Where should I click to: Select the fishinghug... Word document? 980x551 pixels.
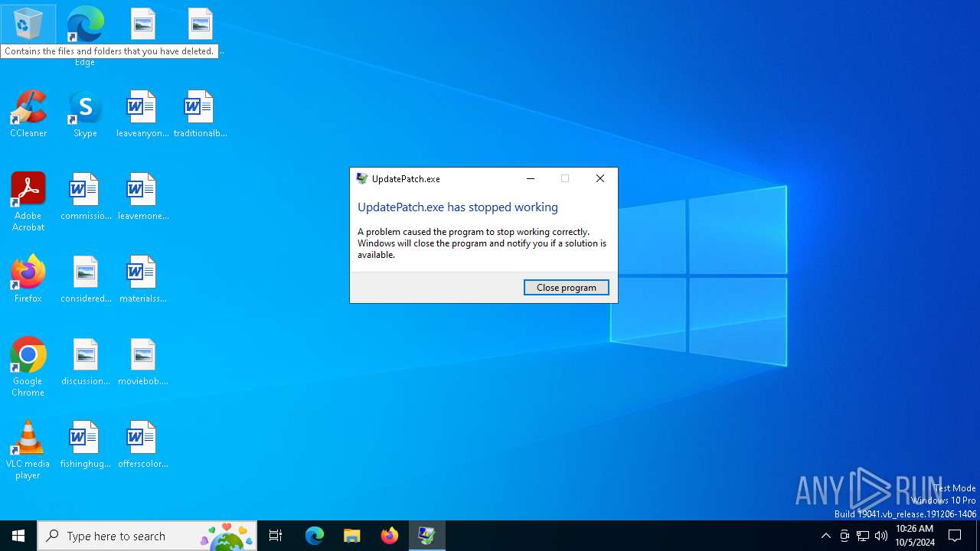coord(85,445)
